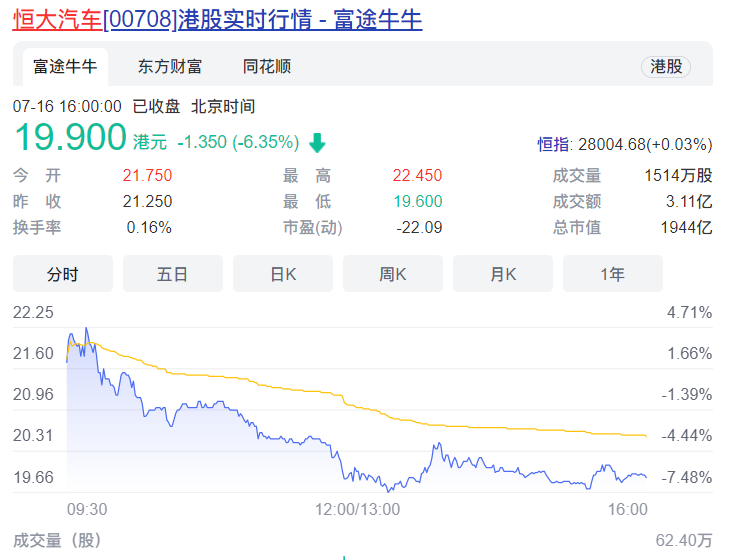
Task: Click the 19.66 price axis label
Action: click(x=33, y=477)
